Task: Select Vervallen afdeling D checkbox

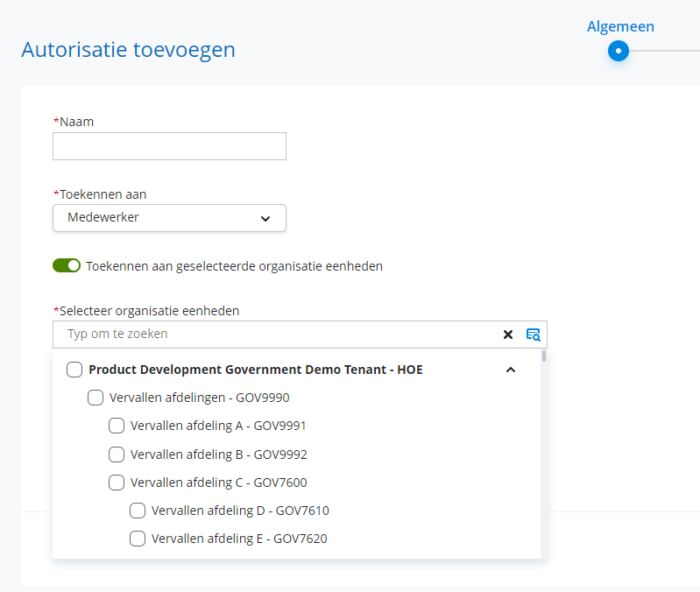Action: pos(138,511)
